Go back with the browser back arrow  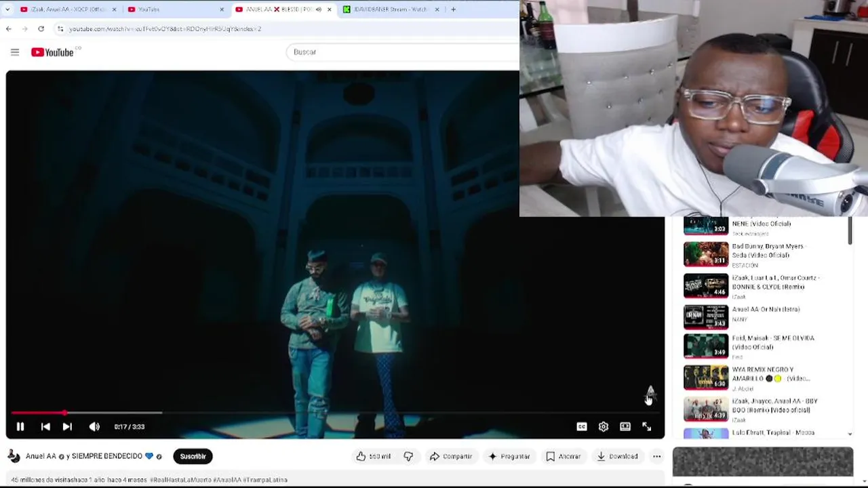click(8, 28)
